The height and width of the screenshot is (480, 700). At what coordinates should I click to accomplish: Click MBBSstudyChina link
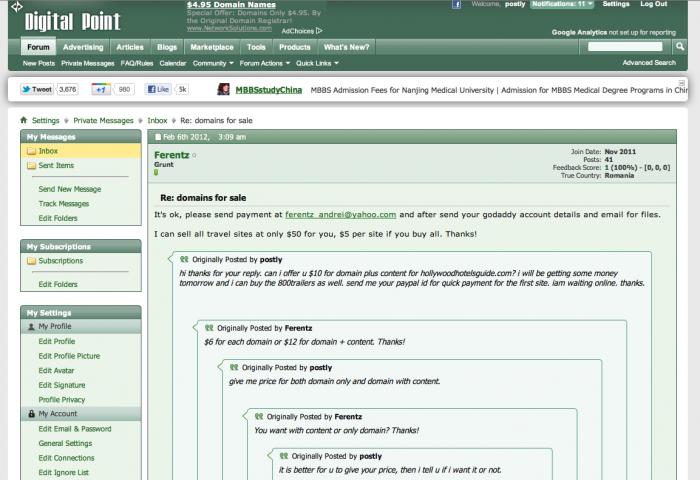click(x=269, y=90)
